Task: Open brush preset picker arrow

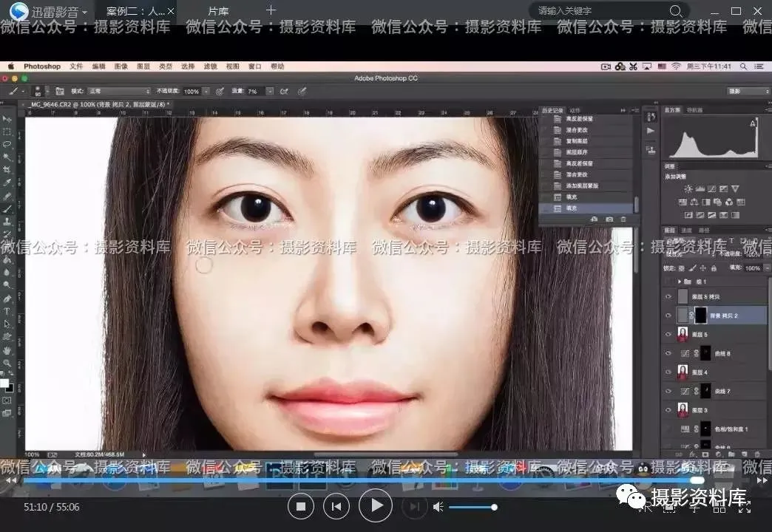Action: pos(47,91)
